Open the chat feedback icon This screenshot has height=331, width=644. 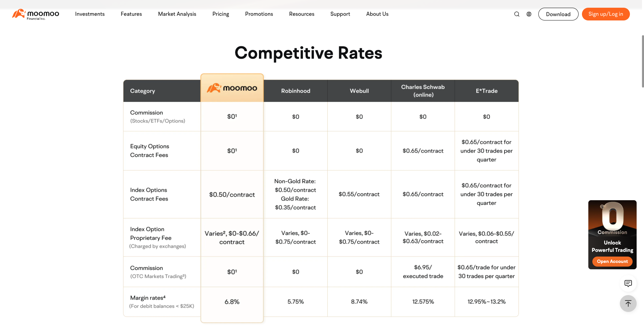[628, 283]
